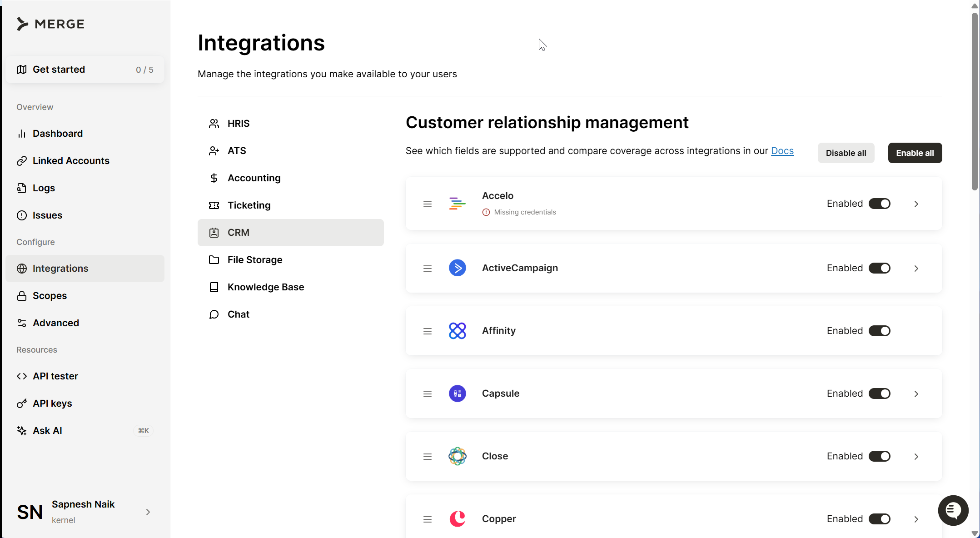
Task: Click the ActiveCampaign logo icon
Action: point(457,268)
